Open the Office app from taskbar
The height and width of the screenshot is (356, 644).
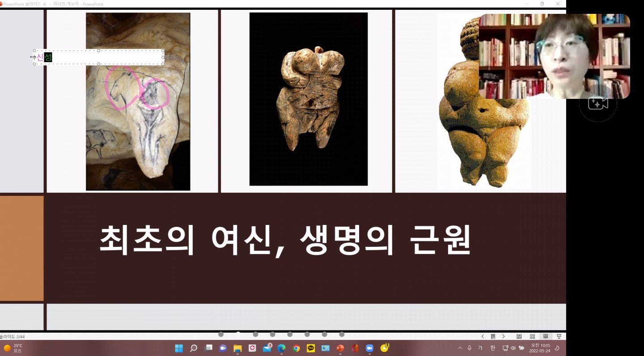(355, 348)
